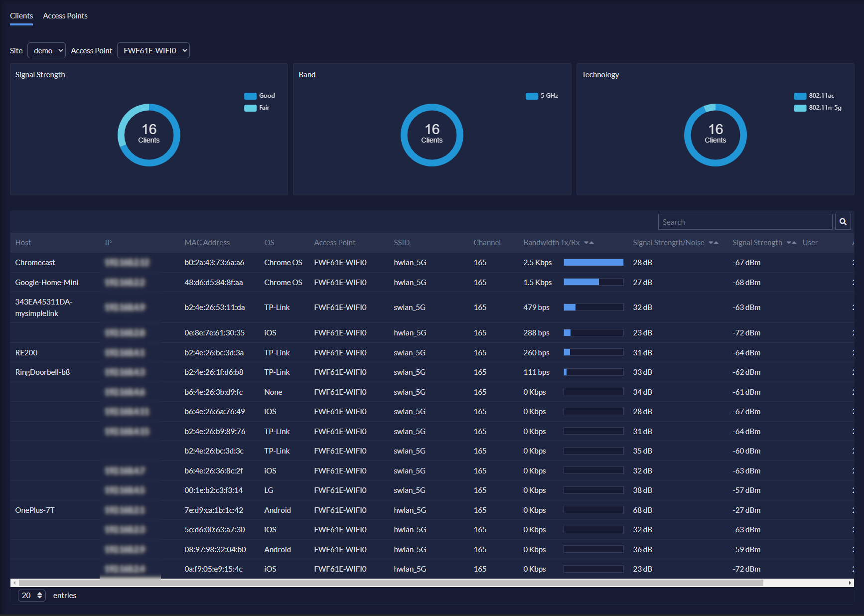Toggle the 802.11ac legend swatch

(800, 96)
